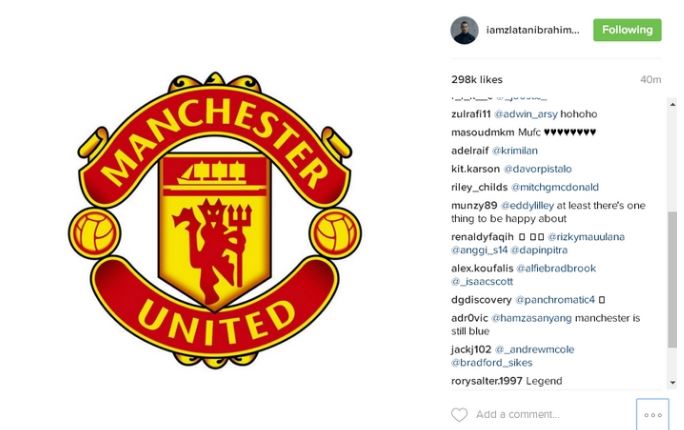Open the iamzlatanibrahimovic profile avatar
This screenshot has height=430, width=684.
pos(464,30)
